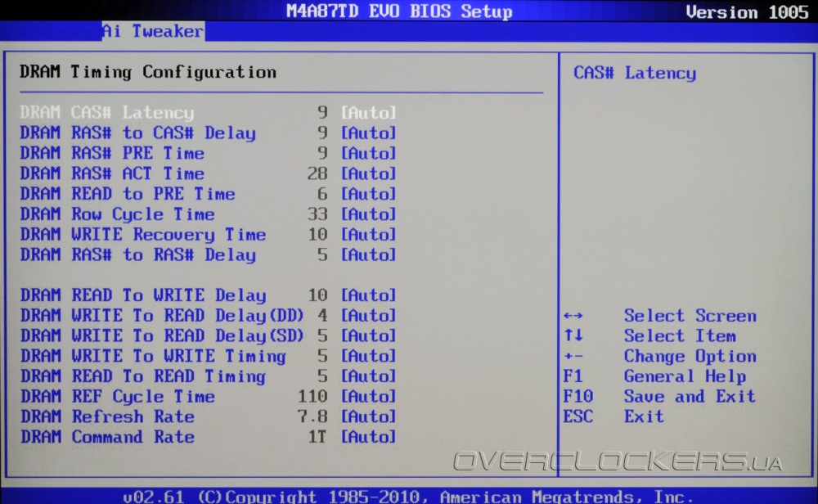The width and height of the screenshot is (818, 504).
Task: Open DRAM RAS# ACT Time [Auto] option
Action: (x=368, y=173)
